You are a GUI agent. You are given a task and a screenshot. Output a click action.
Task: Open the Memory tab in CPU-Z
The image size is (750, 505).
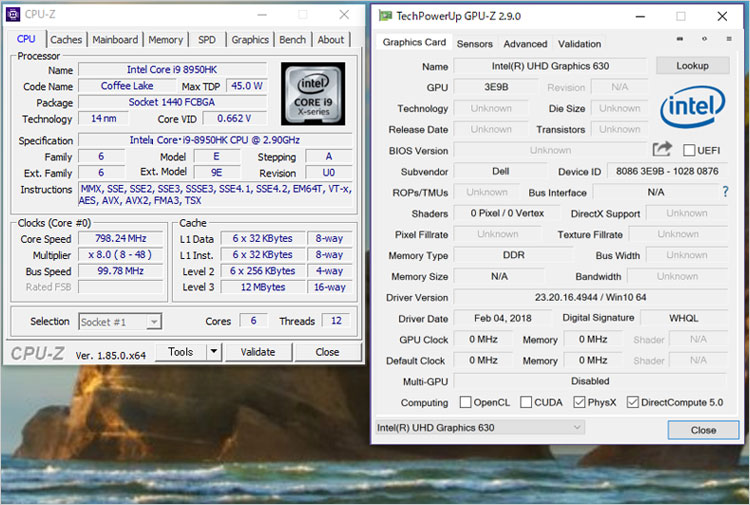tap(165, 40)
